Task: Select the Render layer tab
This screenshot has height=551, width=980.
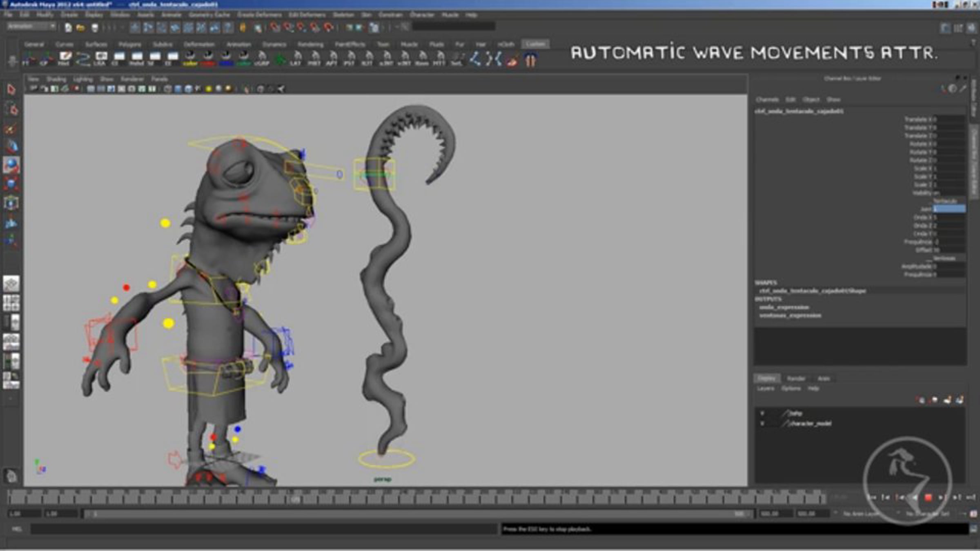Action: pos(796,379)
